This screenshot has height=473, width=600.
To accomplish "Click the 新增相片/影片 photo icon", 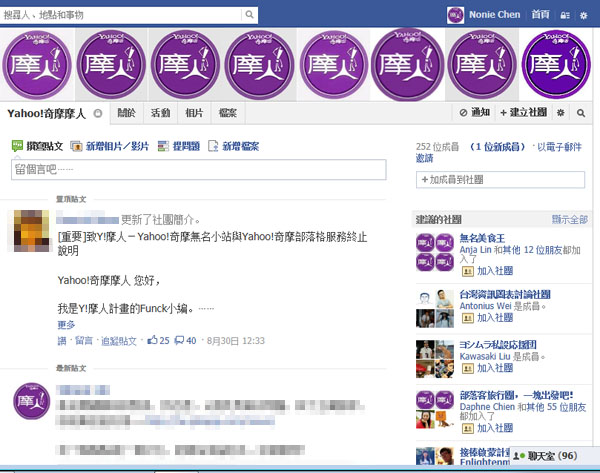I will (77, 146).
